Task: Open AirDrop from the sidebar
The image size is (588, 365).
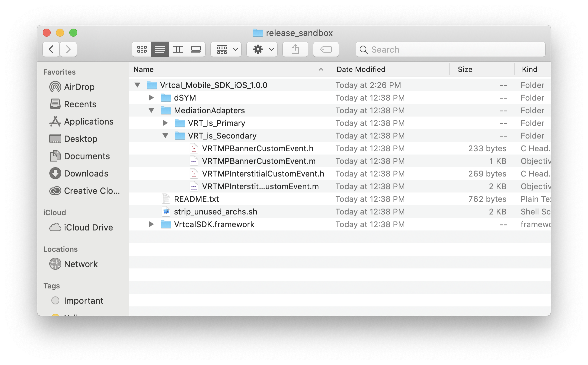Action: 79,87
